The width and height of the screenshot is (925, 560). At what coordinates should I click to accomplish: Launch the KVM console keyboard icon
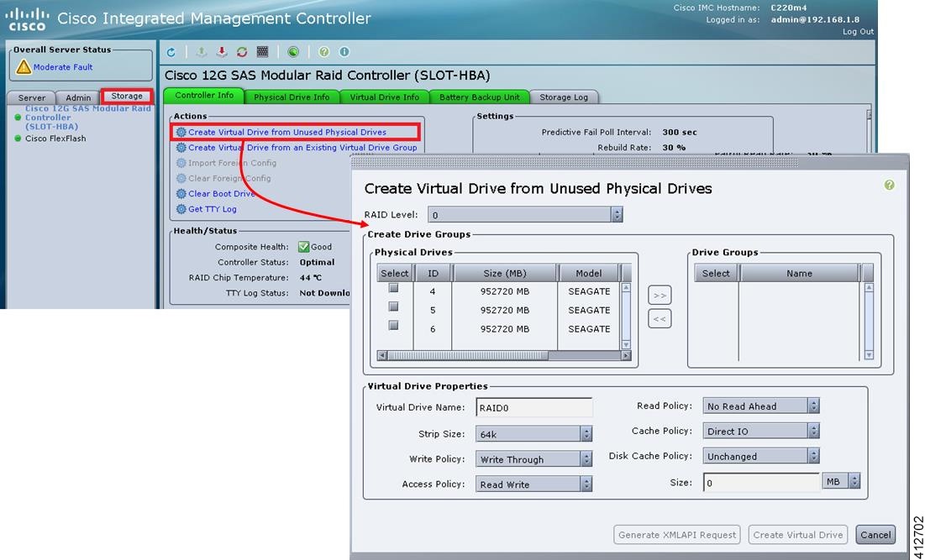(262, 52)
